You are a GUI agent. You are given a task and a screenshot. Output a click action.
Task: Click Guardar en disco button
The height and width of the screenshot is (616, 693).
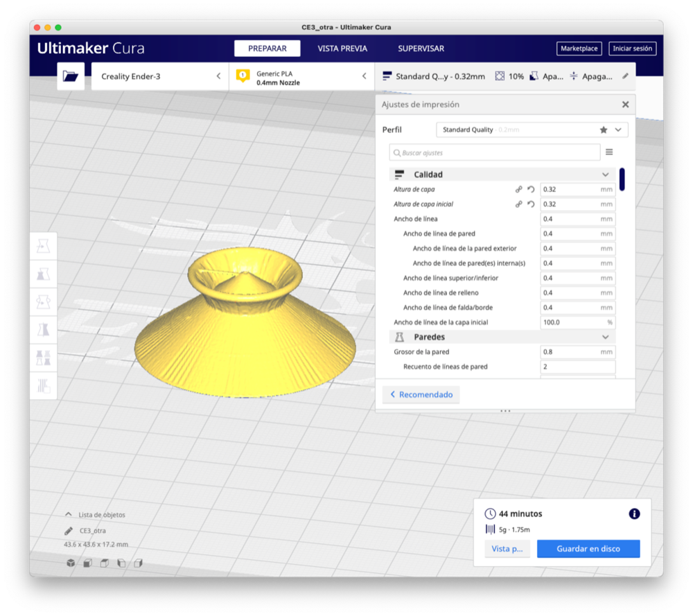588,549
